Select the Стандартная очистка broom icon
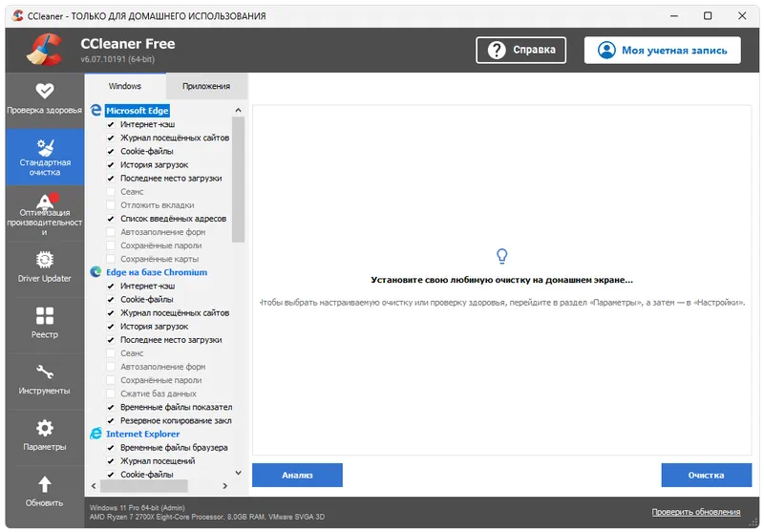The height and width of the screenshot is (532, 764). point(44,147)
